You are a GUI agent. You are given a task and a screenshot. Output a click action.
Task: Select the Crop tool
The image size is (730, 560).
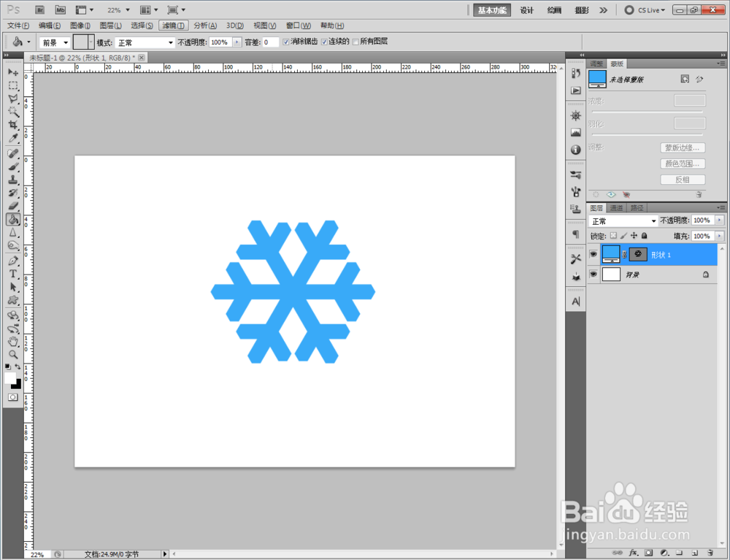[13, 125]
